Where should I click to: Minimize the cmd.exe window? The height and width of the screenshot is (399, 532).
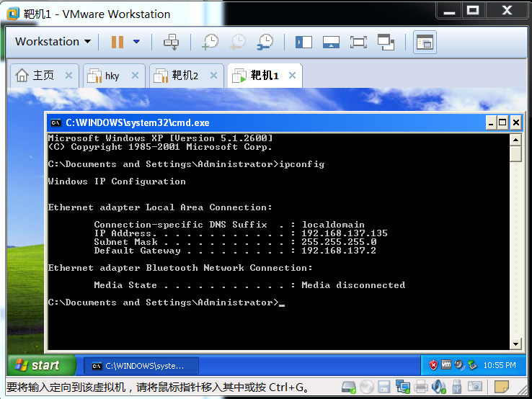(491, 122)
